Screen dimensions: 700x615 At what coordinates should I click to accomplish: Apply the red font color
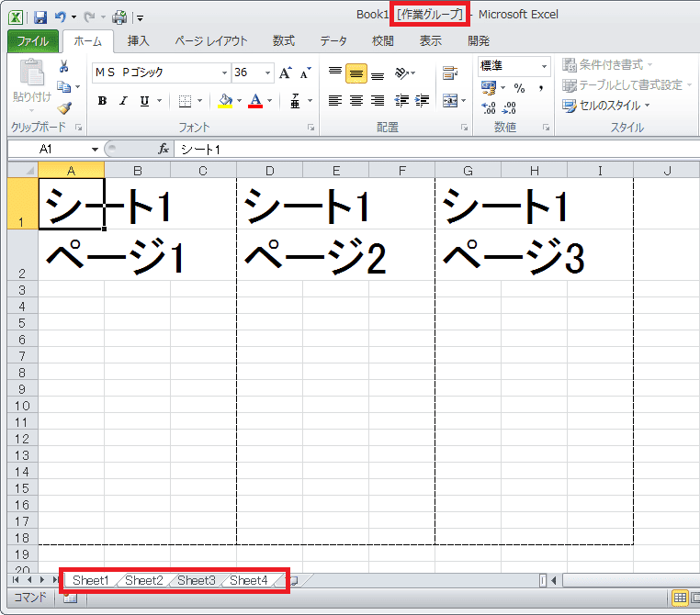tap(255, 101)
